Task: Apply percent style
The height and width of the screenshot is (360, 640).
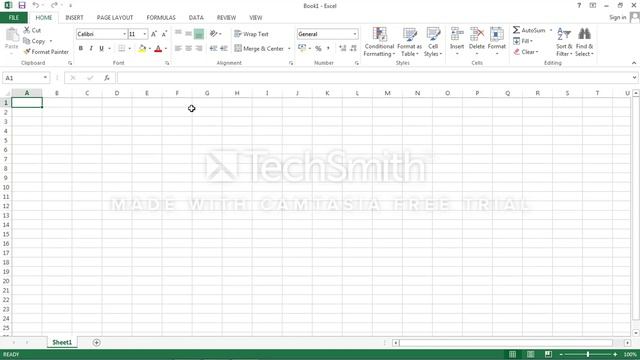Action: [318, 49]
